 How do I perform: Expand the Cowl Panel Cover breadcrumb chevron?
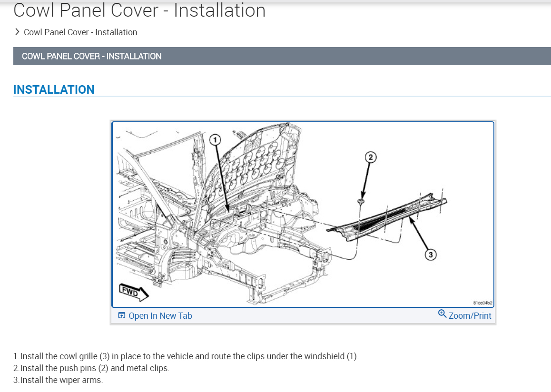click(x=17, y=32)
